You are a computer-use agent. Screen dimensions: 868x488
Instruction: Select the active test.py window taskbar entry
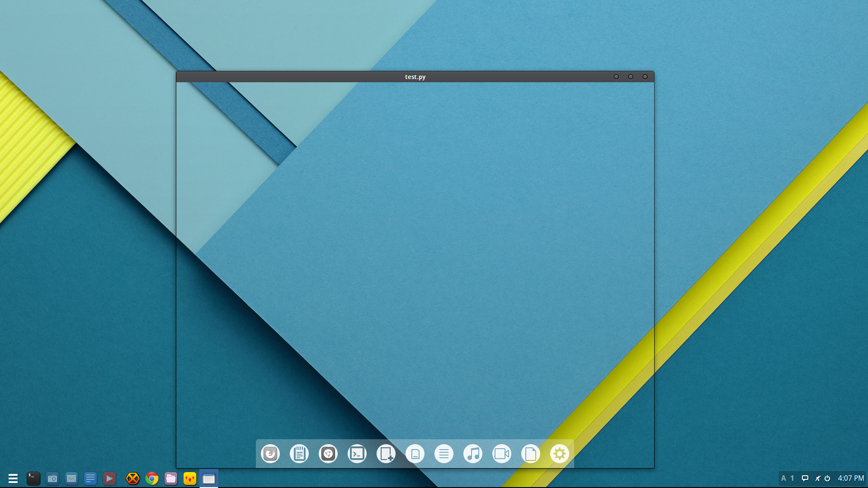tap(209, 479)
